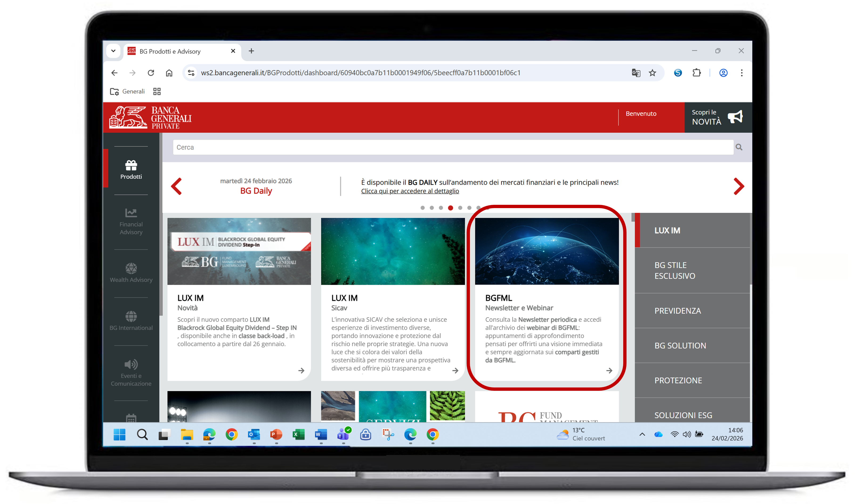Show hidden system tray icons
855x504 pixels.
point(642,434)
